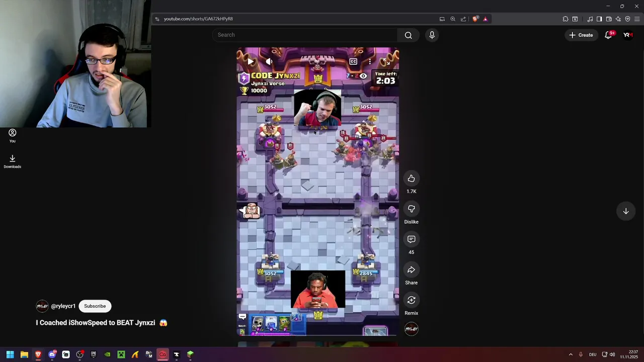
Task: Expand the Short to fullscreen
Action: (x=386, y=62)
